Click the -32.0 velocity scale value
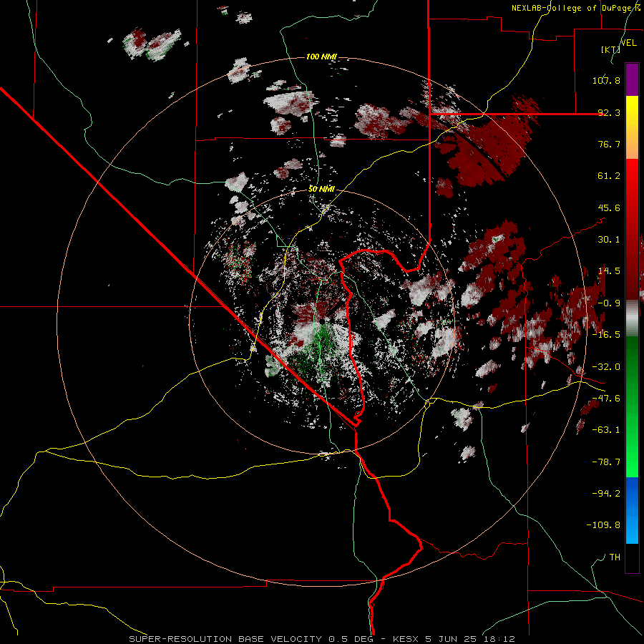The image size is (644, 644). click(x=606, y=367)
